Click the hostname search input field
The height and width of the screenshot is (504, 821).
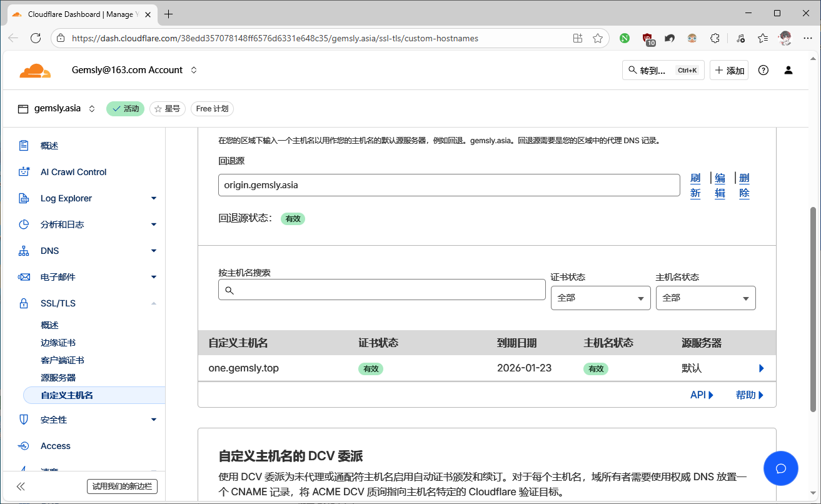point(381,290)
